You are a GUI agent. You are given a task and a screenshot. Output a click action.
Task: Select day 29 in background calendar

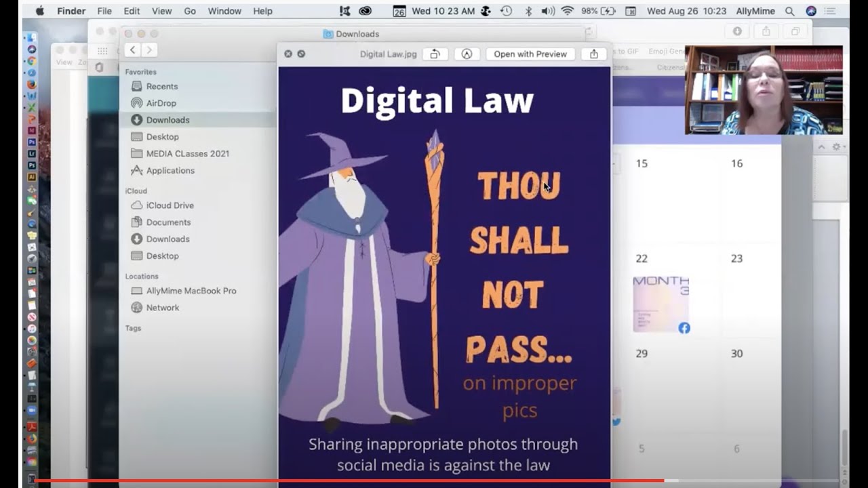click(642, 353)
